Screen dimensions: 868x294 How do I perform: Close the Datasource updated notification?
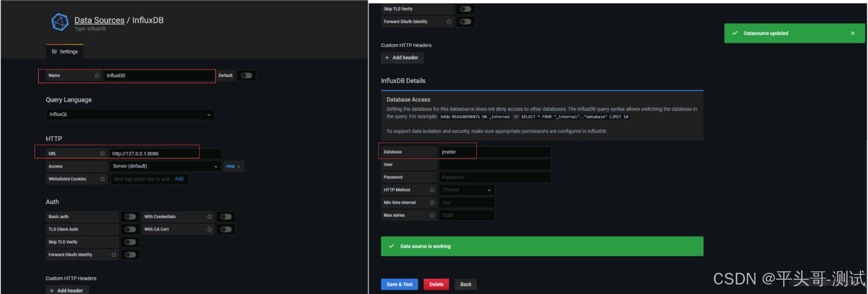(853, 33)
